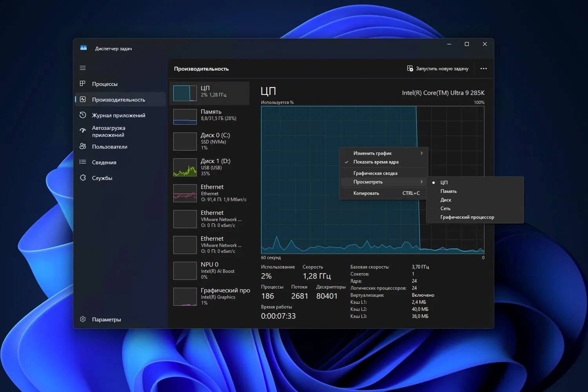The width and height of the screenshot is (588, 392).
Task: Open the hamburger navigation menu
Action: [83, 68]
